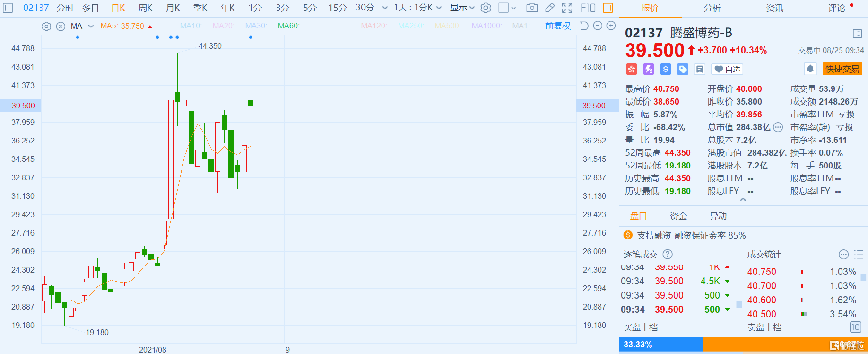
Task: Reset chart view with undo arrow
Action: (x=584, y=26)
